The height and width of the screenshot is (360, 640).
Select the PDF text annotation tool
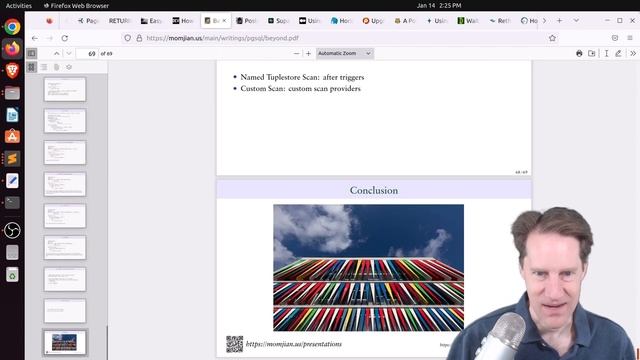607,53
